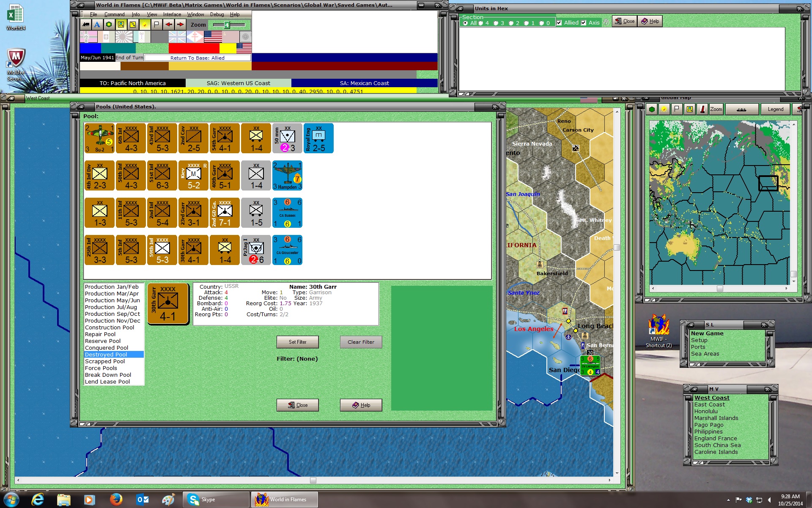Screen dimensions: 812x508
Task: Select Construction Pool in the pool list
Action: [x=110, y=328]
